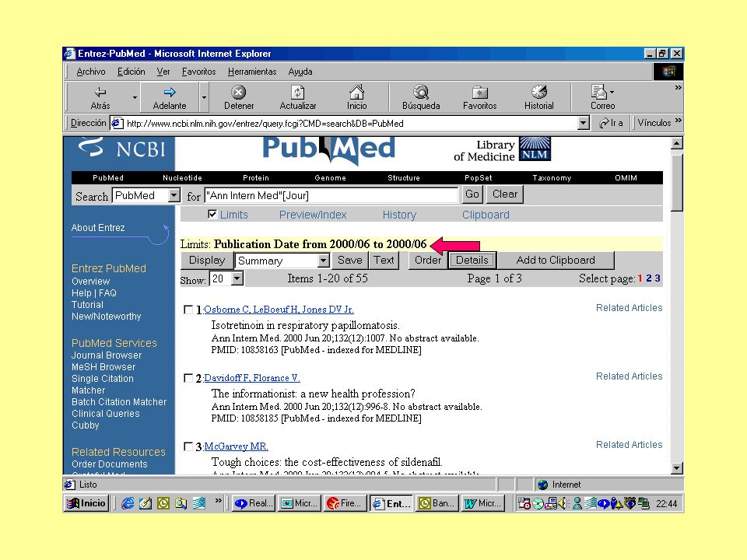Click in the search query field
This screenshot has width=747, height=560.
tap(331, 195)
